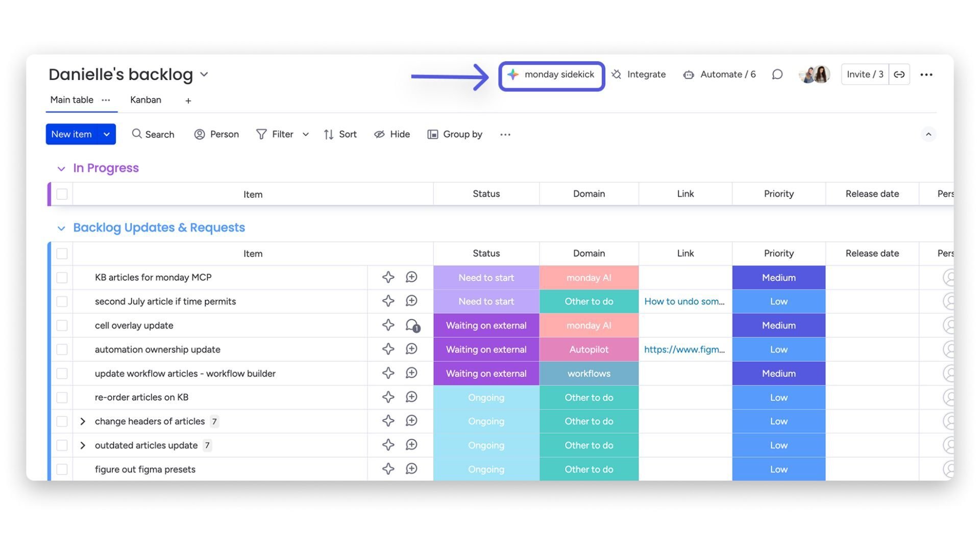Collapse the In Progress group
980x551 pixels.
click(61, 168)
